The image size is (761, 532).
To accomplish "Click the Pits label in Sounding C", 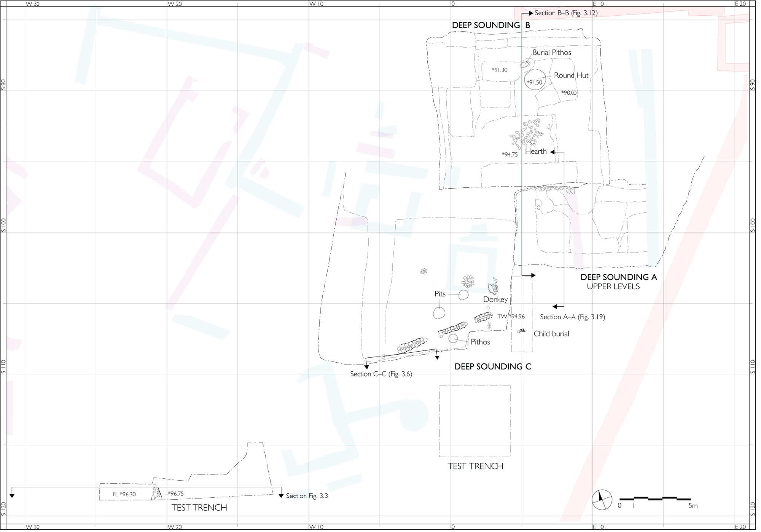I will click(440, 294).
